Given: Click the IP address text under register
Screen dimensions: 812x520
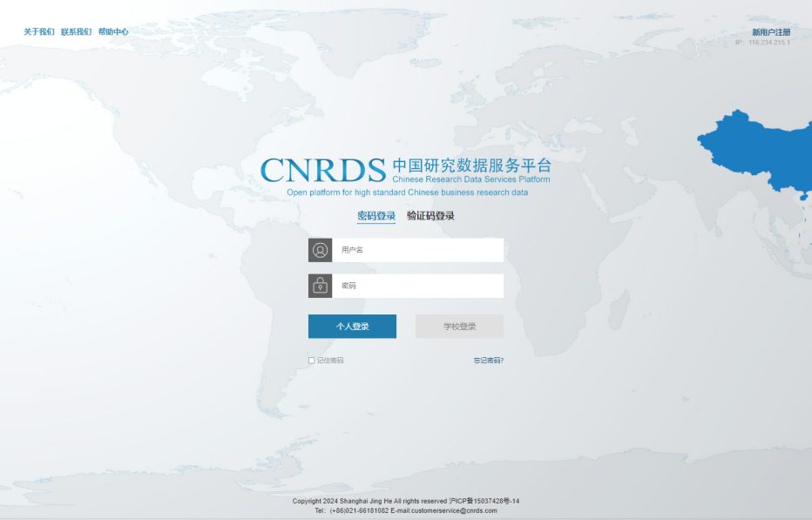Looking at the screenshot, I should [762, 42].
